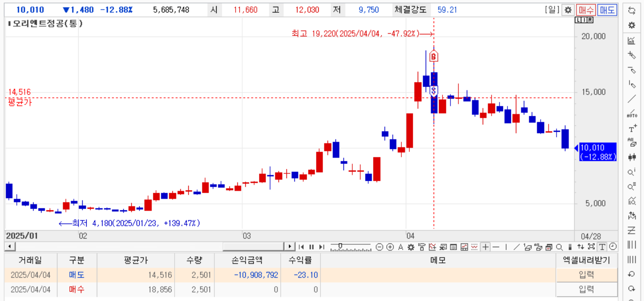
Task: Select the Z-shaped line tool
Action: point(632,230)
